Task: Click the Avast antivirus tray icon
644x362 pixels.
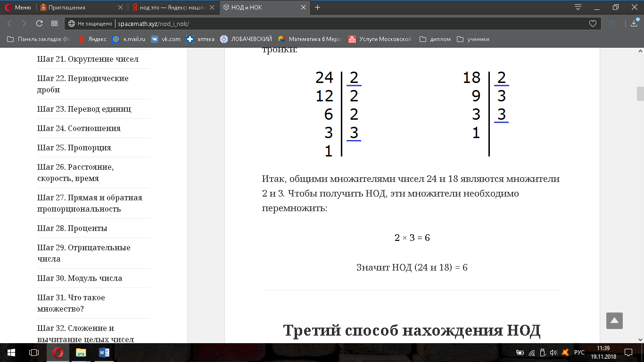Action: coord(565,353)
